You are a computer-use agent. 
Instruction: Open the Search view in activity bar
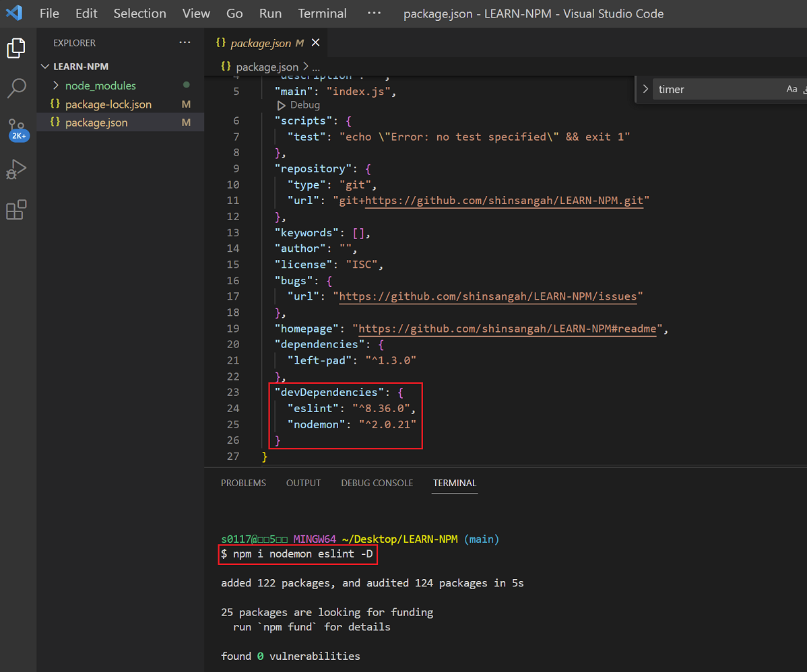[x=16, y=88]
